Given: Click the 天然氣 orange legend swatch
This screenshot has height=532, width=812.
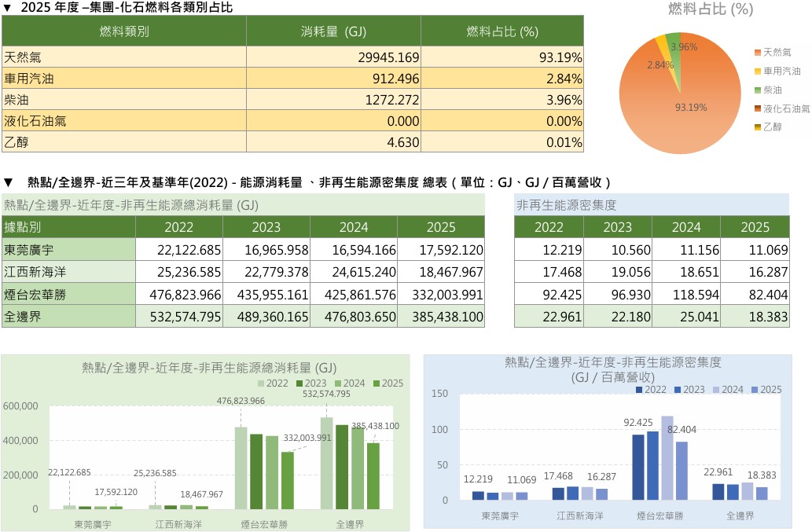Looking at the screenshot, I should pyautogui.click(x=758, y=53).
